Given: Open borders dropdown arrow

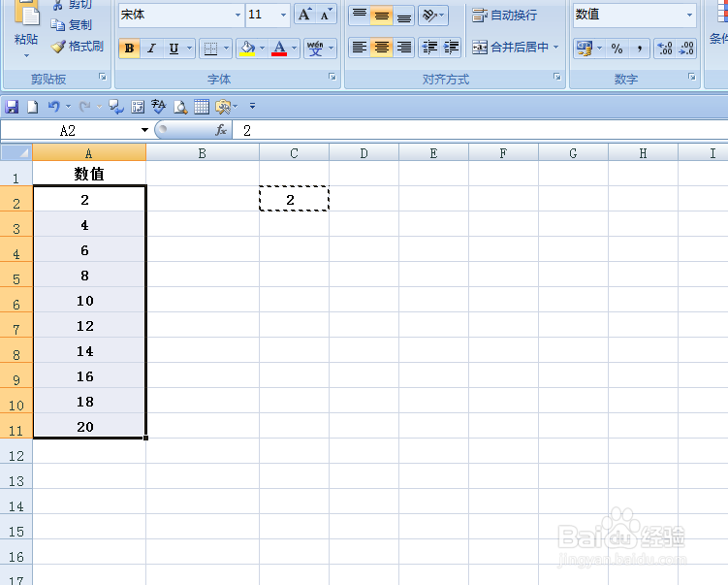Looking at the screenshot, I should [x=226, y=49].
